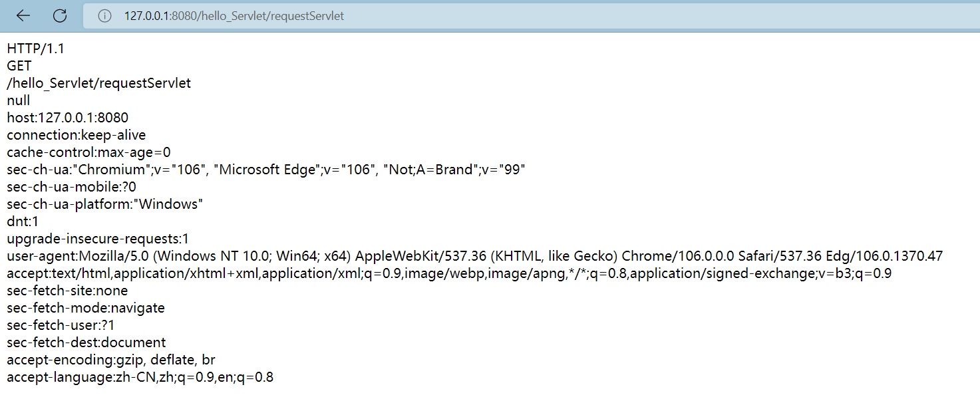
Task: Select the host:127.0.0.1:8080 header
Action: click(x=67, y=118)
